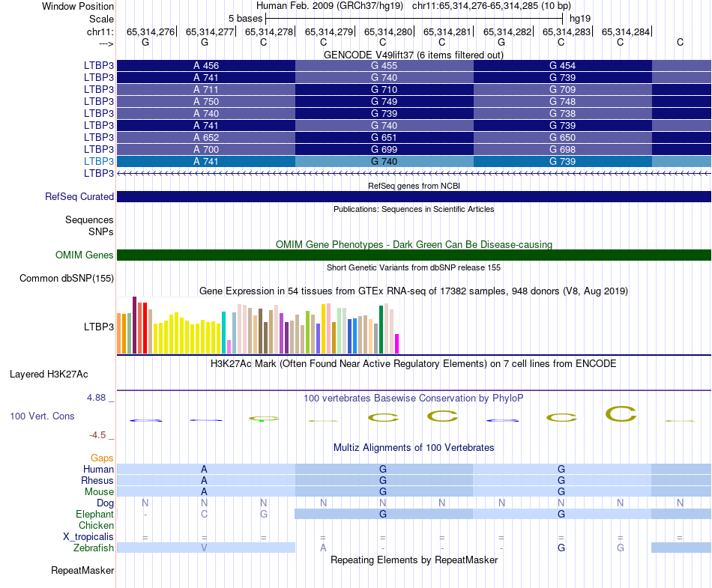Screen dimensions: 712x588
Task: Select codon cell 'G 698'
Action: tap(563, 149)
